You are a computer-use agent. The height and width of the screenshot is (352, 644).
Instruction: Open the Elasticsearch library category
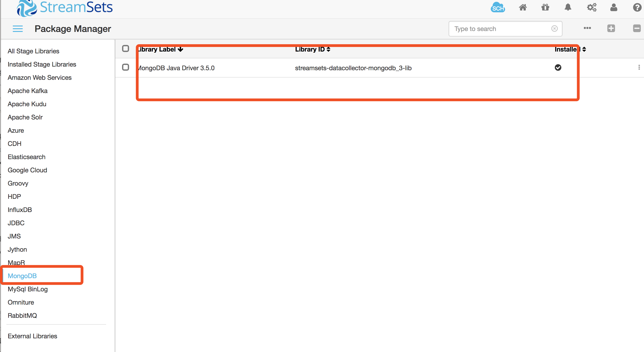coord(26,157)
